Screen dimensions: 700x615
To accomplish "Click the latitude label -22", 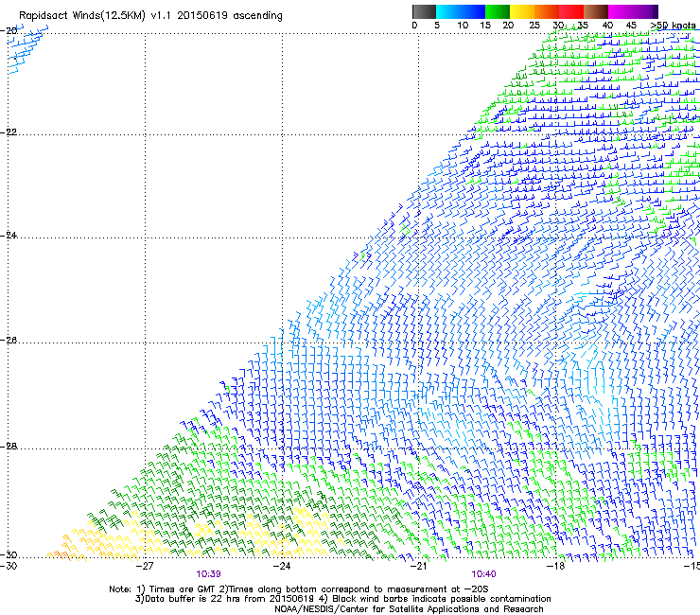I will tap(9, 132).
